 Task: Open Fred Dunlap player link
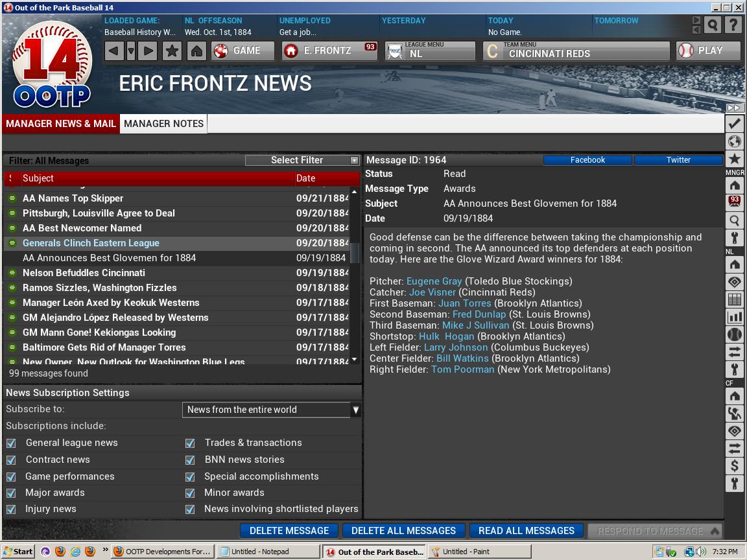click(479, 314)
